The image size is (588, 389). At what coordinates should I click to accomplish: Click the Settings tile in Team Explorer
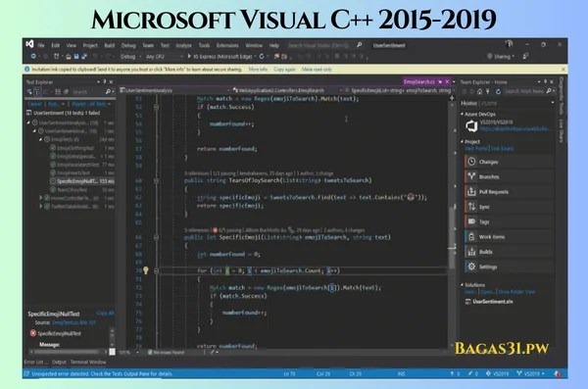[509, 267]
